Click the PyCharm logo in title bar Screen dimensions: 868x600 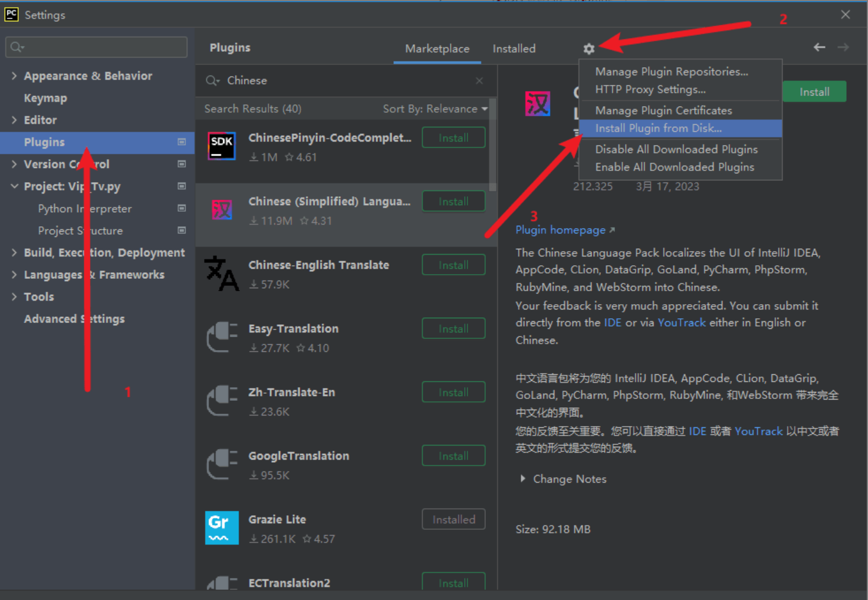click(x=11, y=14)
